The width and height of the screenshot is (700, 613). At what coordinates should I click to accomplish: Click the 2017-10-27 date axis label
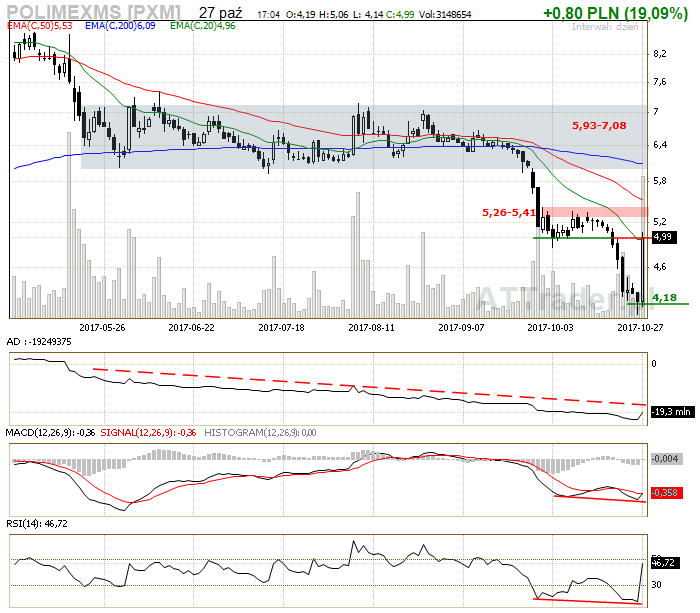pos(640,328)
